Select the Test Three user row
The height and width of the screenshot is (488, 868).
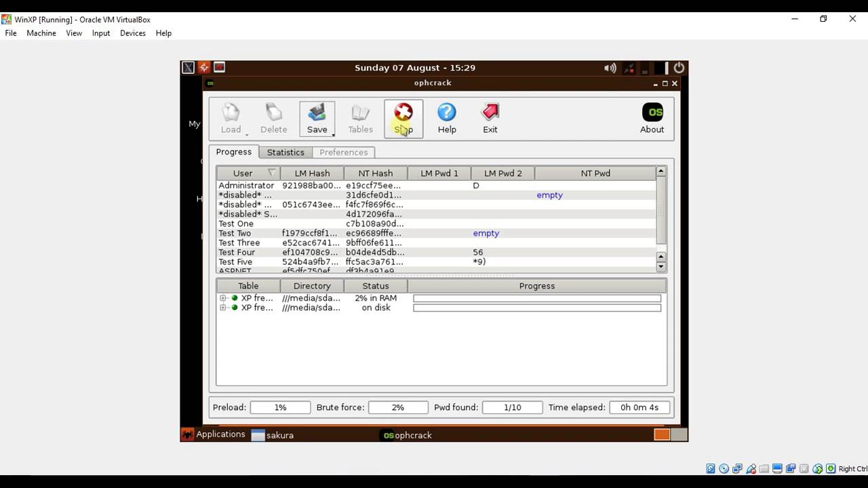(x=437, y=243)
